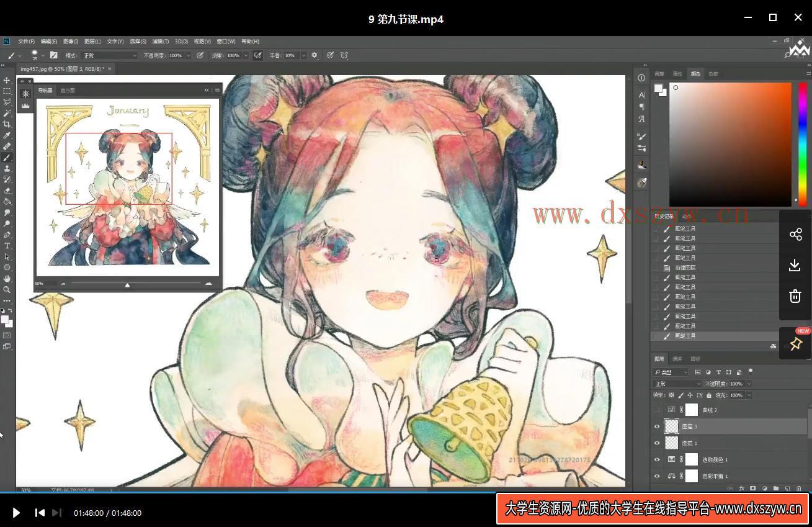Click the 图层 3 layer thumbnail

672,426
